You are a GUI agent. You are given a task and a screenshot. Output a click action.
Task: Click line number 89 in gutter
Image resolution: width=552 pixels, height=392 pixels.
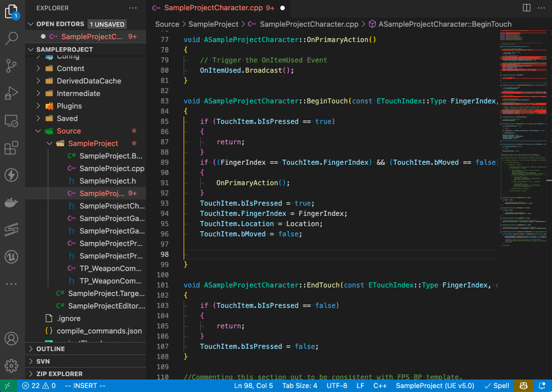coord(164,162)
